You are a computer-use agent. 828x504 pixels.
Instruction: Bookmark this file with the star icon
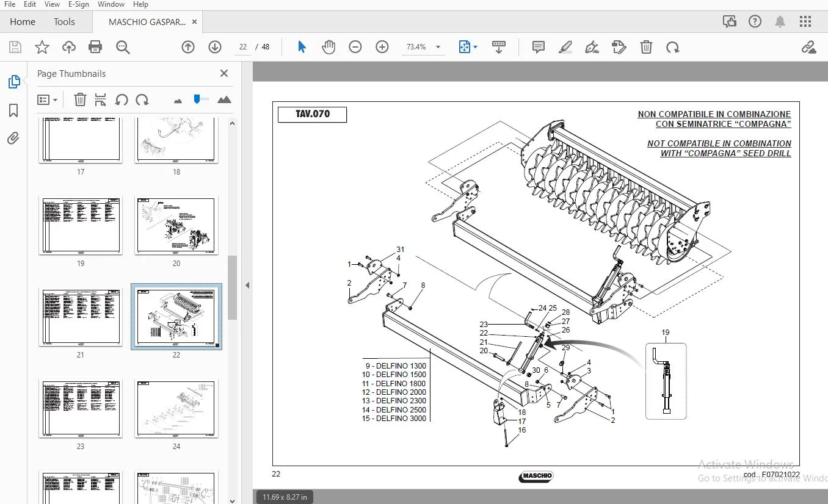42,47
